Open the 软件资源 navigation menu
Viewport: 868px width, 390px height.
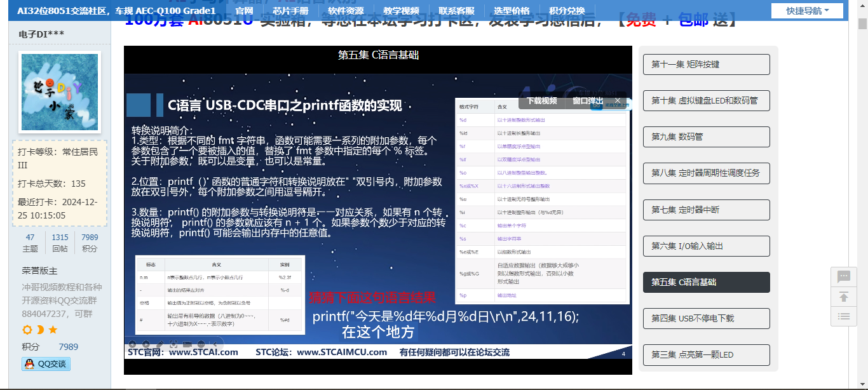click(x=346, y=11)
